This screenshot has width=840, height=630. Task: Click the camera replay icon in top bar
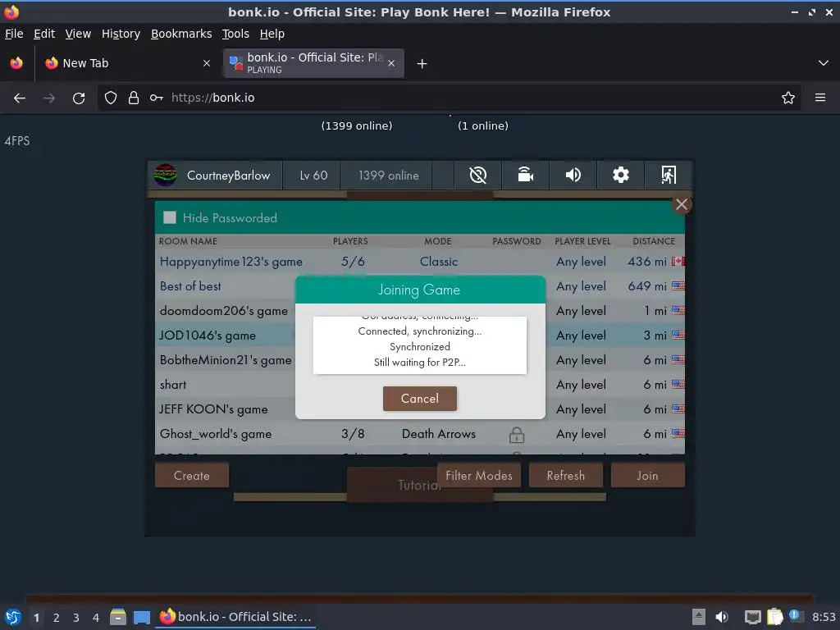[x=525, y=175]
